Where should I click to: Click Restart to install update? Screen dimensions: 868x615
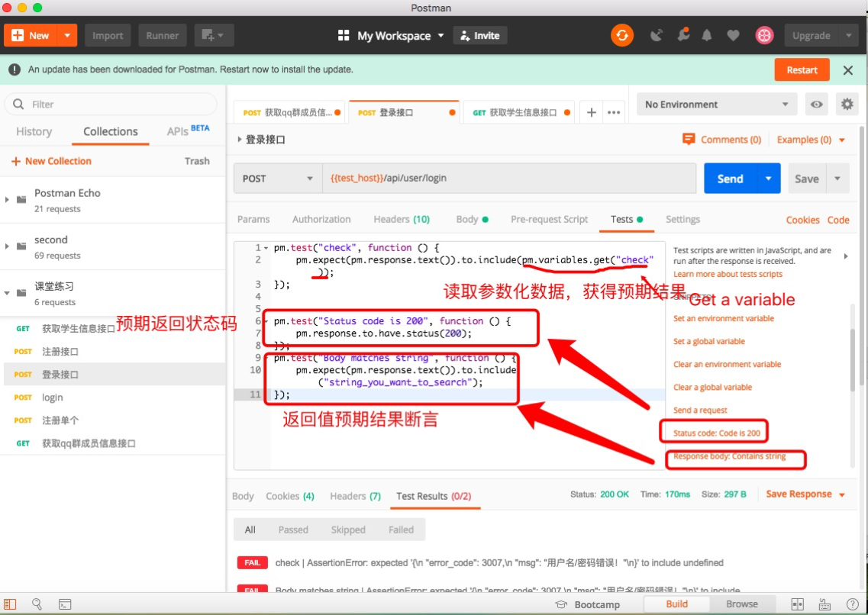tap(802, 69)
